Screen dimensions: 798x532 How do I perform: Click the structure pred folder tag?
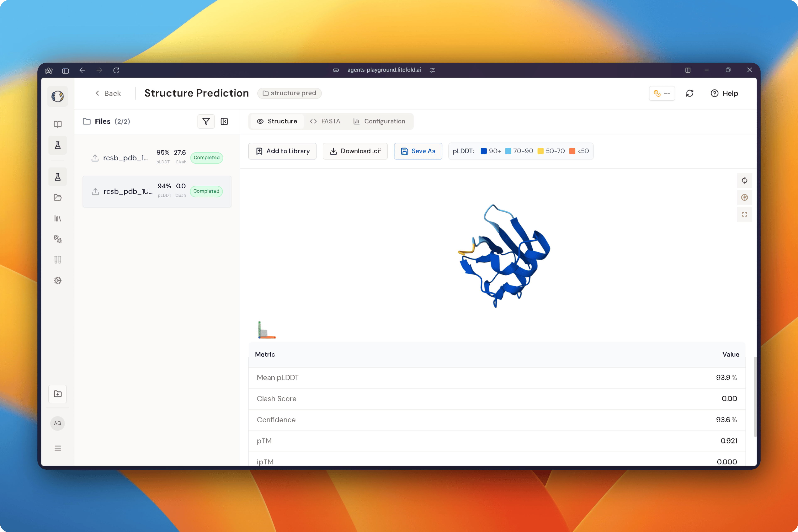[x=289, y=93]
